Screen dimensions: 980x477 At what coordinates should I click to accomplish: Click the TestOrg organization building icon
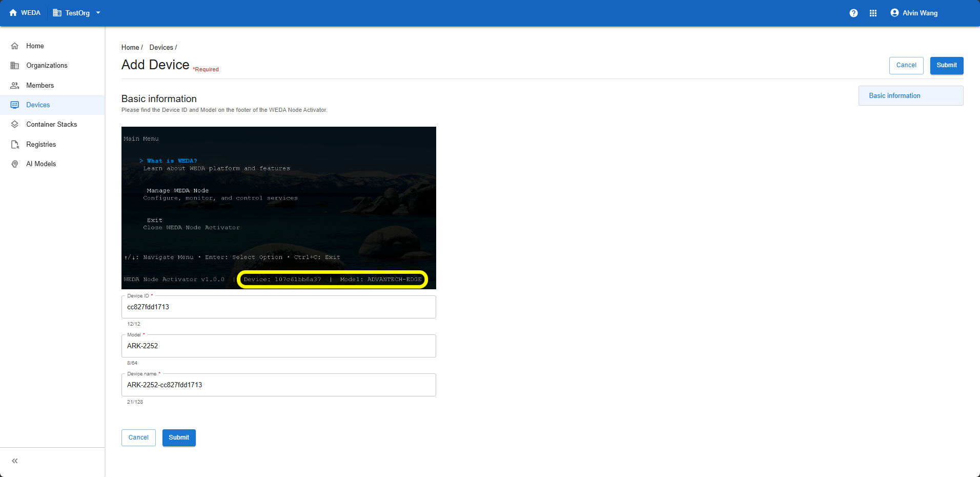tap(57, 13)
